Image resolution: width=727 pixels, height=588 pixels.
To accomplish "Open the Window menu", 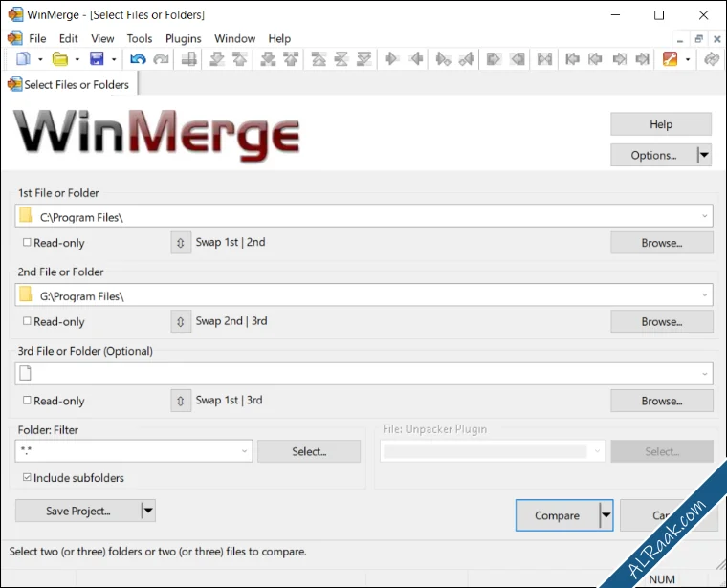I will coord(234,38).
